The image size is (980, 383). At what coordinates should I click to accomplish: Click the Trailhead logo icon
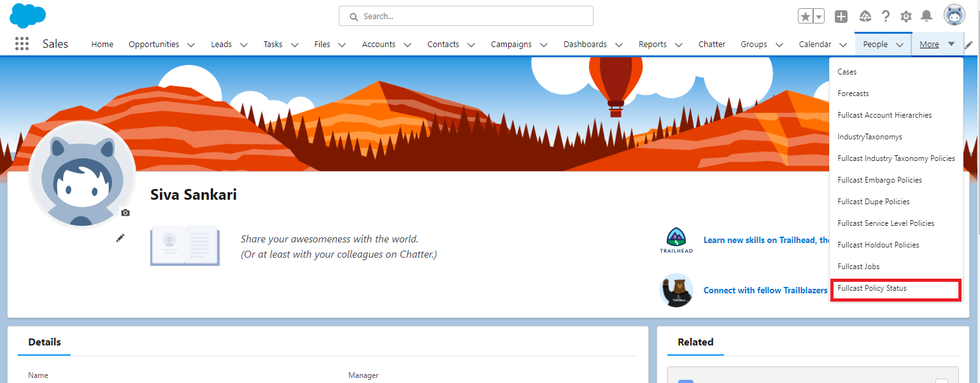pyautogui.click(x=676, y=240)
